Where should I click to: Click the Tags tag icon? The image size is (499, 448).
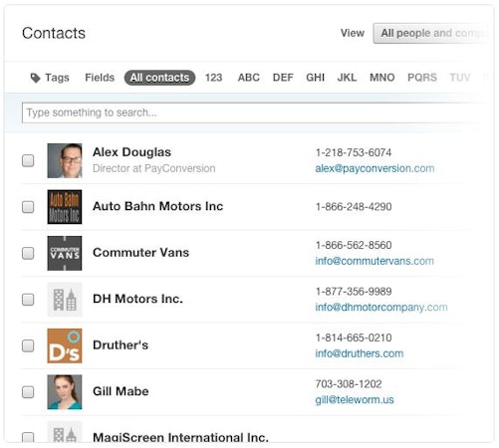tap(35, 78)
